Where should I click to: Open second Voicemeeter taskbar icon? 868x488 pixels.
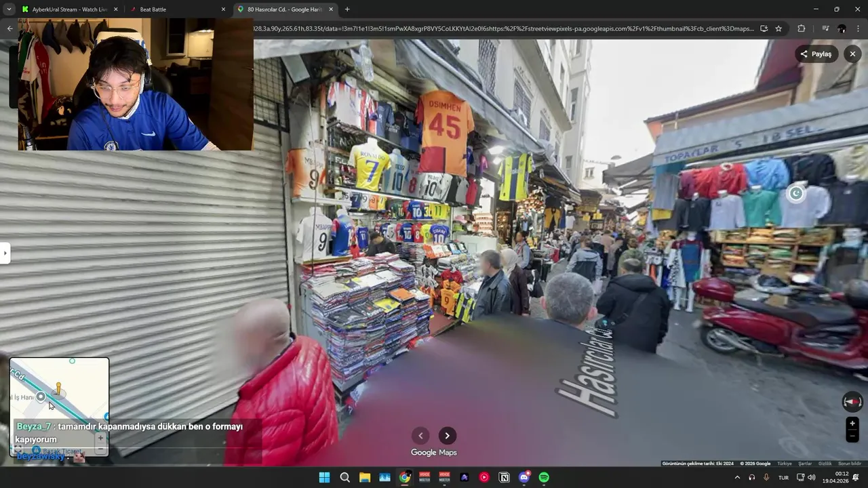click(444, 477)
